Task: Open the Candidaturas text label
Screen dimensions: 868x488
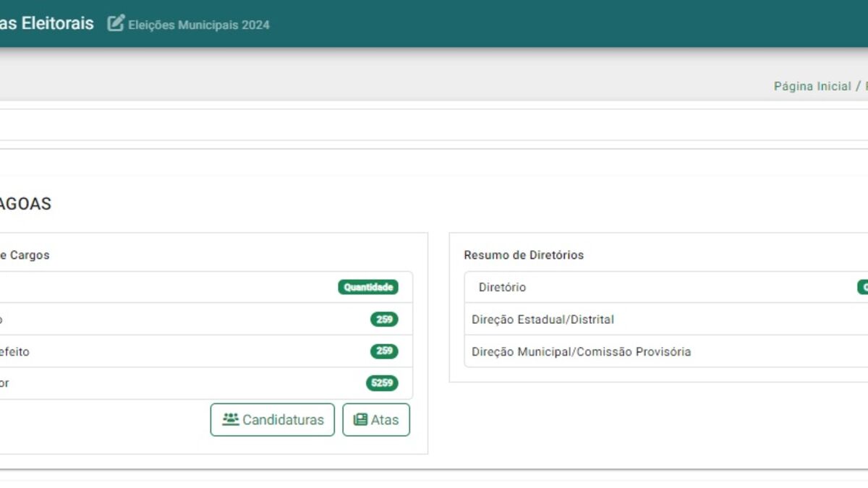Action: click(x=283, y=420)
